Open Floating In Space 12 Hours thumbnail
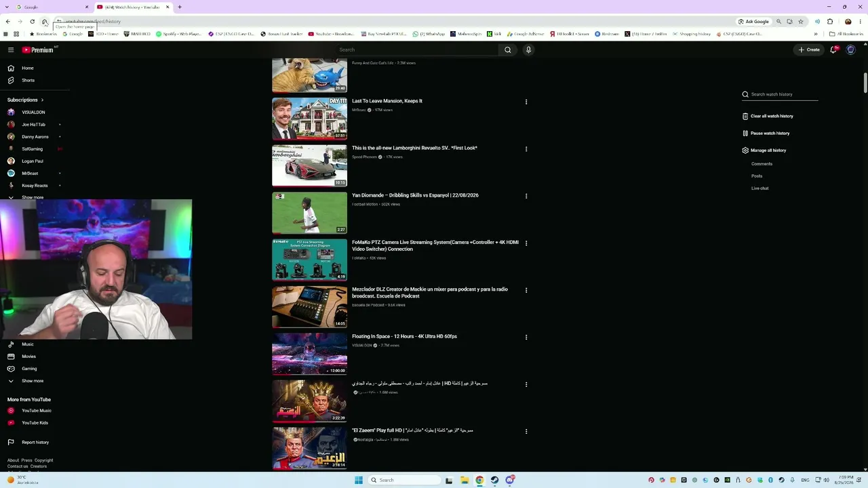The image size is (868, 488). 309,354
